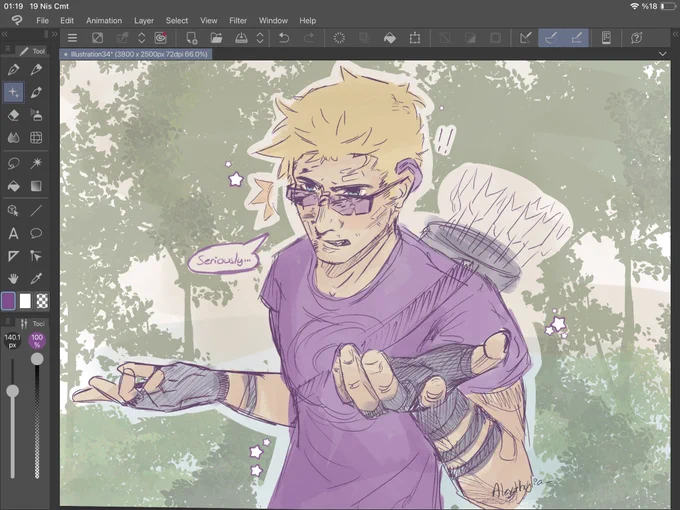Choose the transparent color swatch

click(x=42, y=301)
